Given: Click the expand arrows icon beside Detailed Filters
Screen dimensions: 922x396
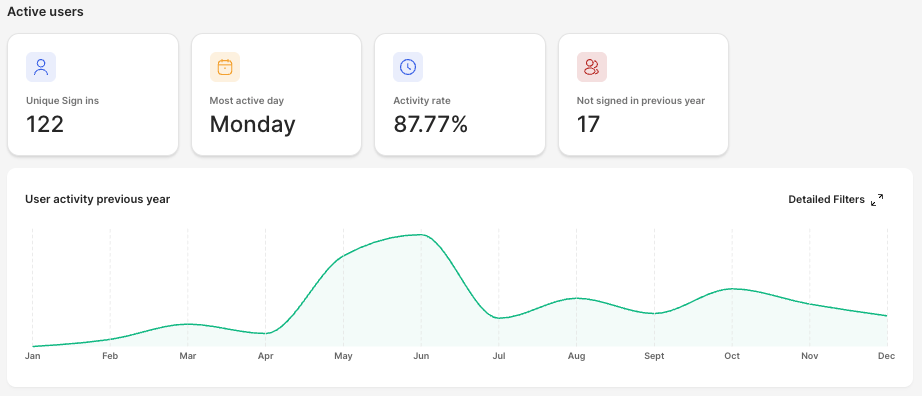Looking at the screenshot, I should point(877,200).
